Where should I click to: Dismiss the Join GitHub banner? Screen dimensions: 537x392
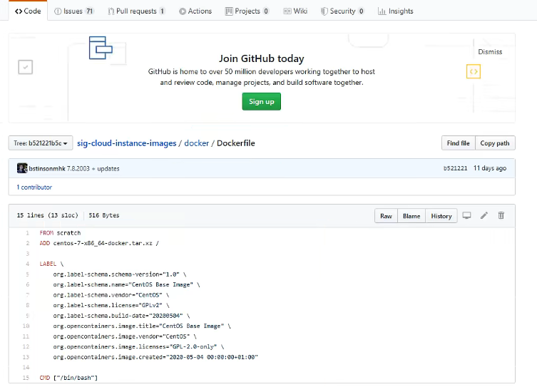point(490,52)
